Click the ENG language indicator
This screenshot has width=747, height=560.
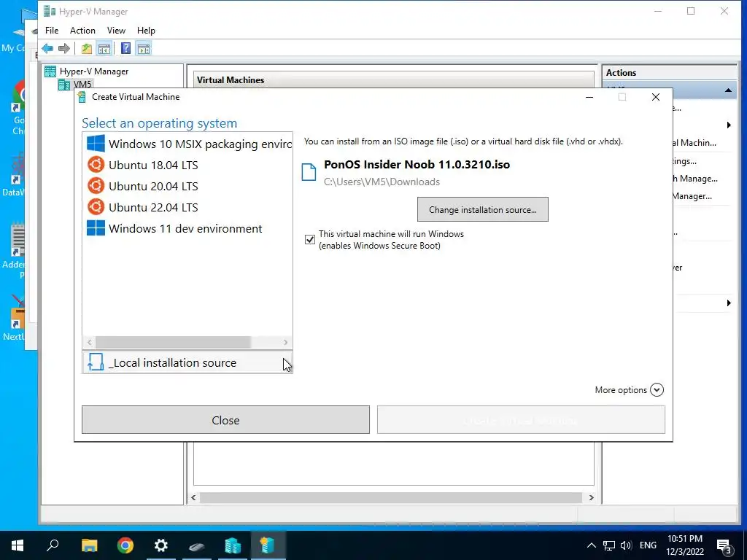648,545
